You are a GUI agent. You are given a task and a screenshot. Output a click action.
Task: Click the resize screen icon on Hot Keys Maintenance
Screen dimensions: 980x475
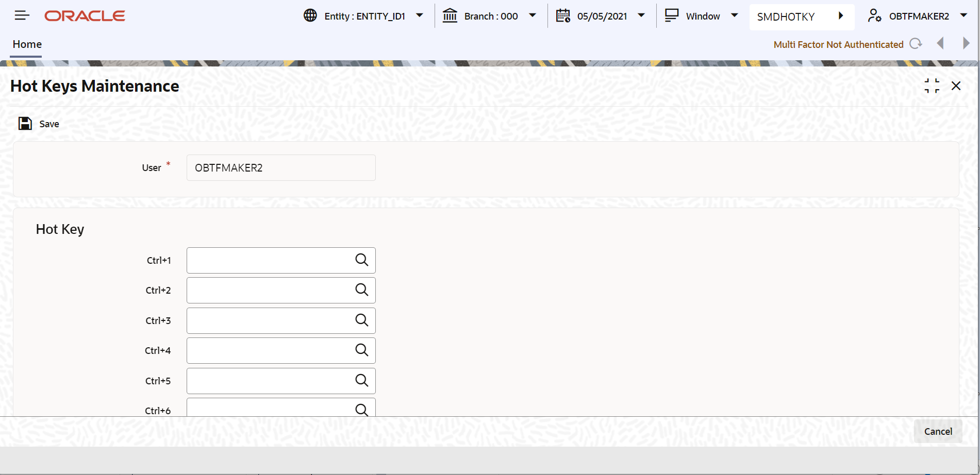pos(932,86)
